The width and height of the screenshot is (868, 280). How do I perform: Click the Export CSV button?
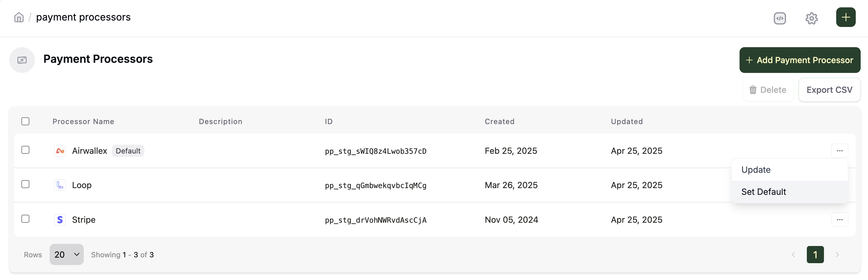829,90
